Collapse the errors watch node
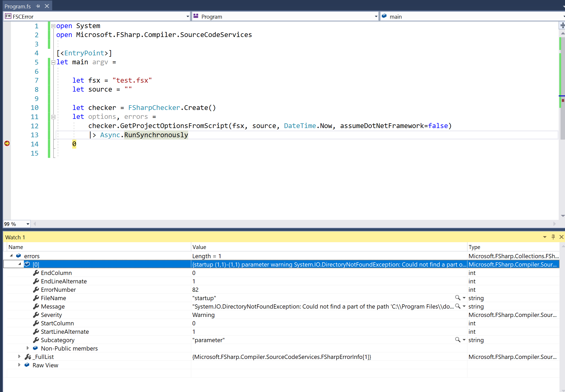The image size is (565, 392). pyautogui.click(x=11, y=256)
